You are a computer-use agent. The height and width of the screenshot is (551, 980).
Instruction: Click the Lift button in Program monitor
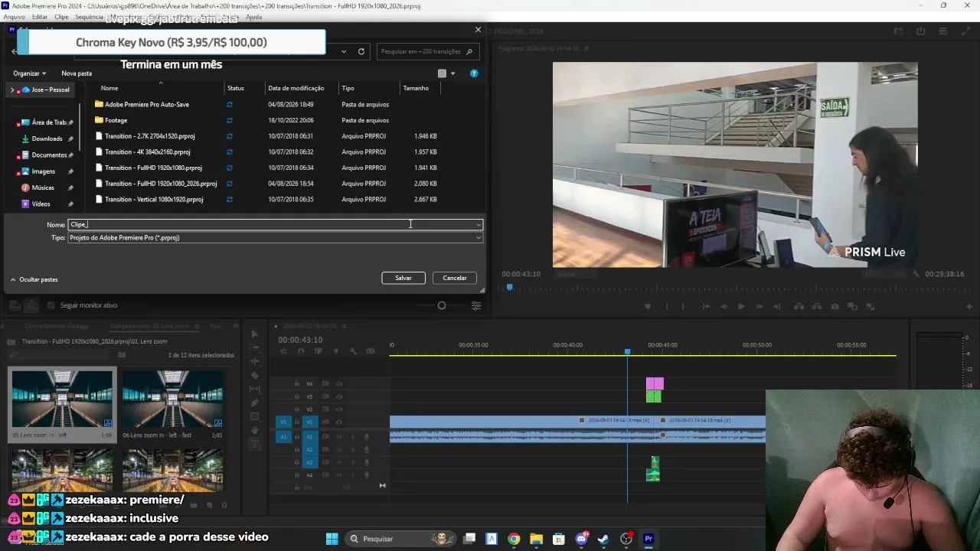pos(798,307)
